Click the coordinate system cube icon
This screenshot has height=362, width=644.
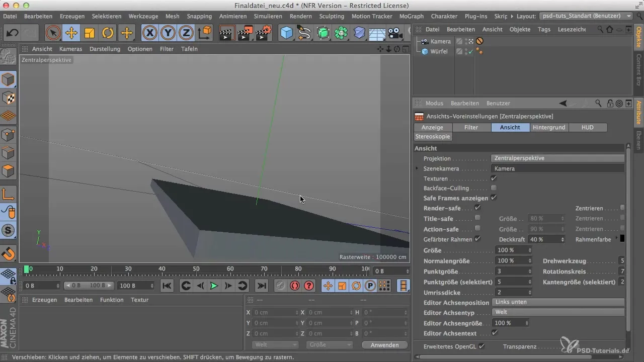[x=205, y=34]
